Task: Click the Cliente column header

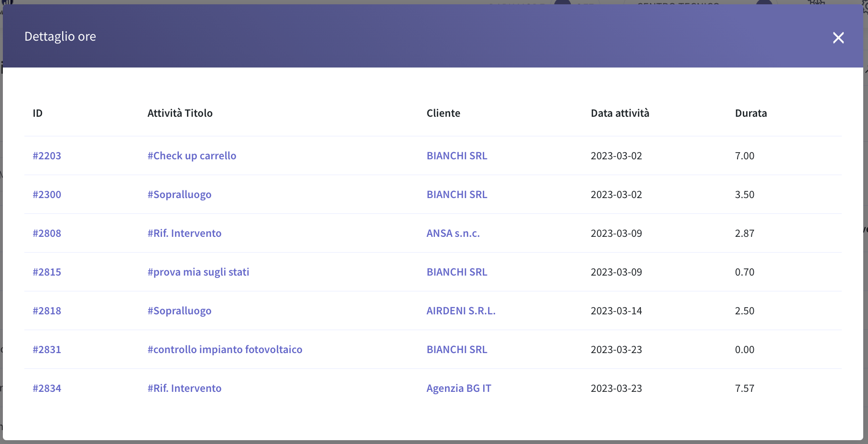Action: pos(444,113)
